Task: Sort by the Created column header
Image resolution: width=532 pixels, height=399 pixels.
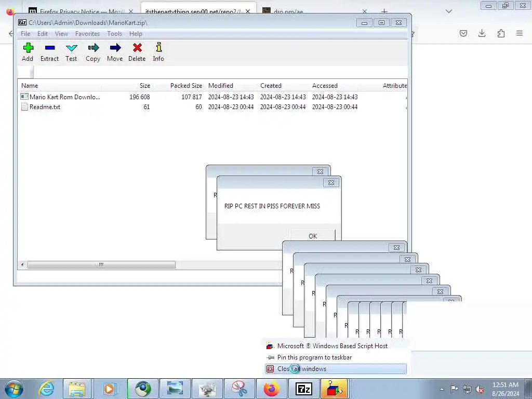Action: point(283,86)
